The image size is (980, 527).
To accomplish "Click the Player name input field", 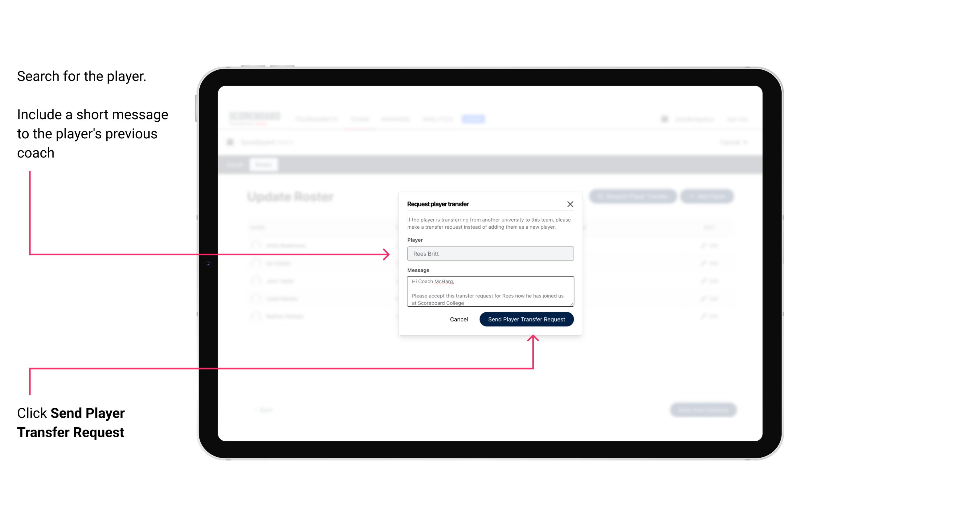I will (490, 253).
